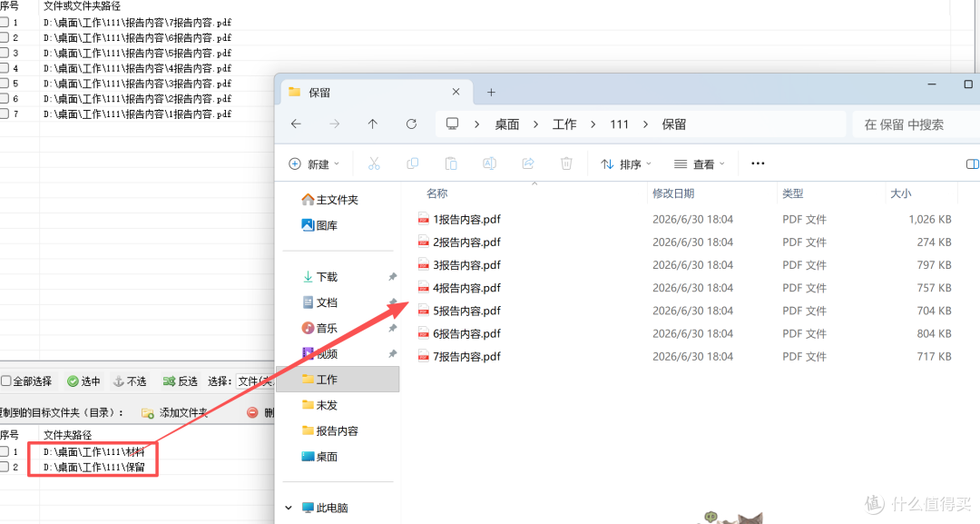Click the 不选 deselect button

tap(130, 381)
